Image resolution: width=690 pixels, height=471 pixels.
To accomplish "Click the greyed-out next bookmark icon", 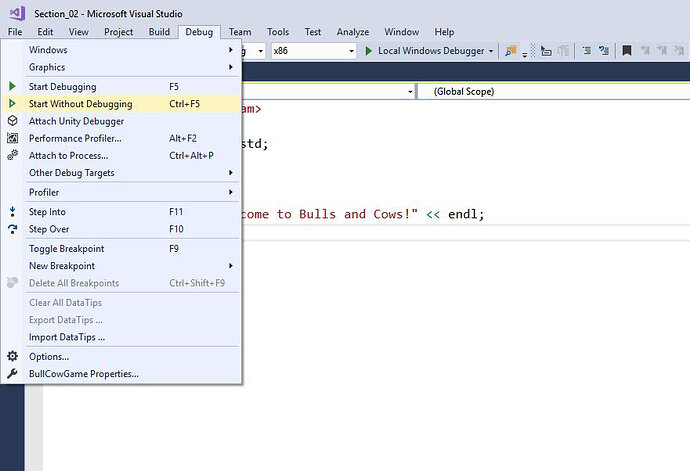I will pyautogui.click(x=662, y=51).
